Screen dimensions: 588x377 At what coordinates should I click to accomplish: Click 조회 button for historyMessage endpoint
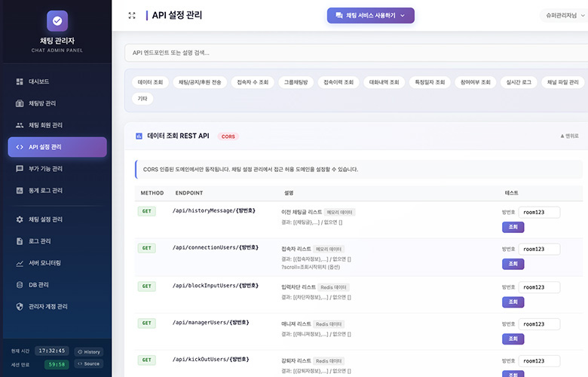tap(513, 227)
